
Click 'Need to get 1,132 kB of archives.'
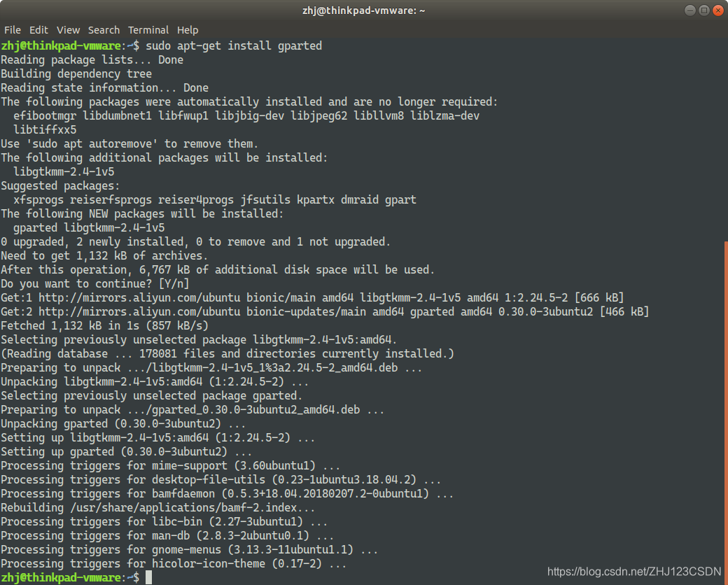104,256
